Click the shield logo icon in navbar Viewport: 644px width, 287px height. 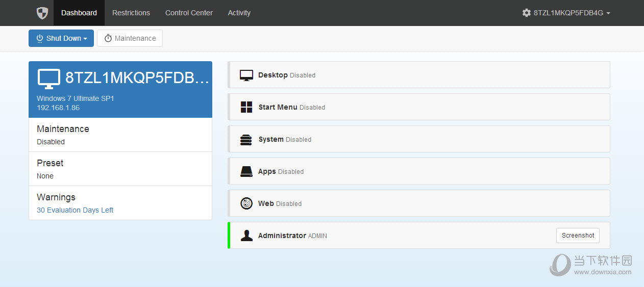click(42, 13)
